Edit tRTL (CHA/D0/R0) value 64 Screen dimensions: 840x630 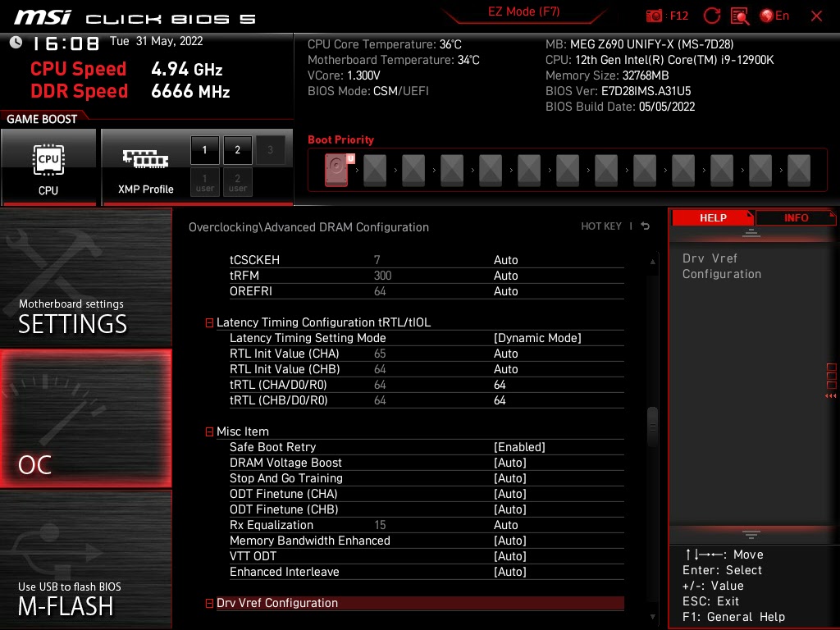tap(500, 385)
